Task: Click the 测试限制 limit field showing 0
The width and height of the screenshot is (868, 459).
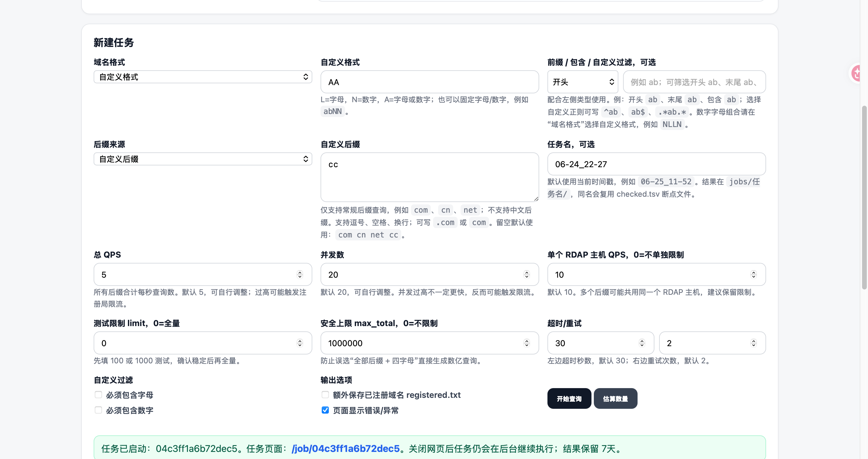Action: click(x=202, y=343)
